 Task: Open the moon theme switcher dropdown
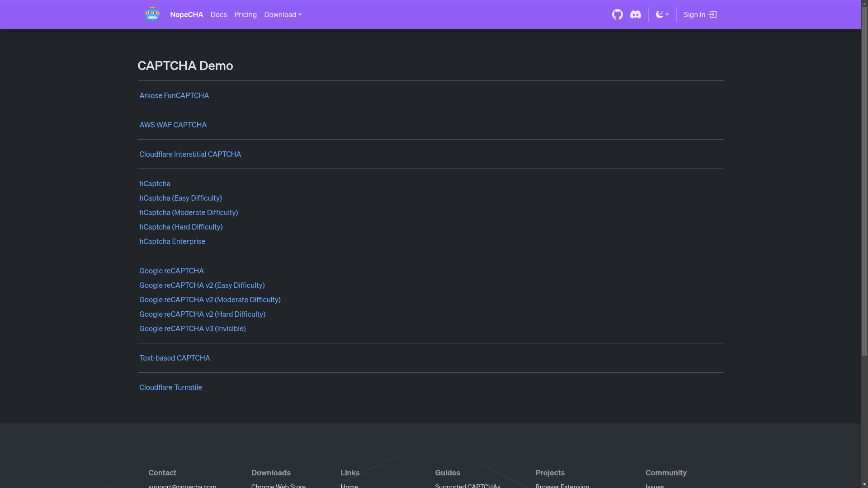(x=662, y=14)
